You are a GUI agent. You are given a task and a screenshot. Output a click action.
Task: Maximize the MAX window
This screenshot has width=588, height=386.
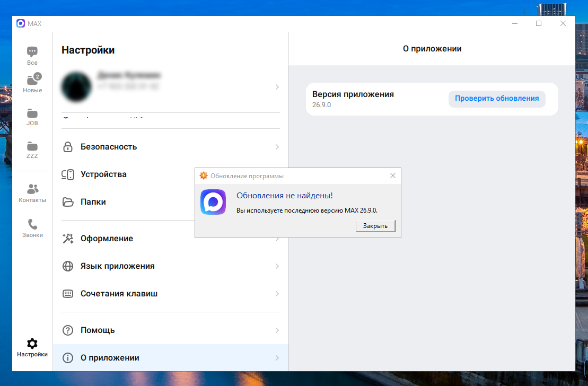pyautogui.click(x=539, y=24)
